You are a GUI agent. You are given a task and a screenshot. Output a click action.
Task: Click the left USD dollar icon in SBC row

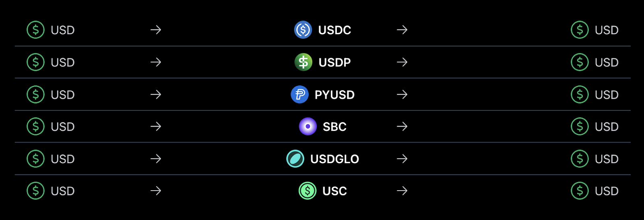tap(35, 127)
